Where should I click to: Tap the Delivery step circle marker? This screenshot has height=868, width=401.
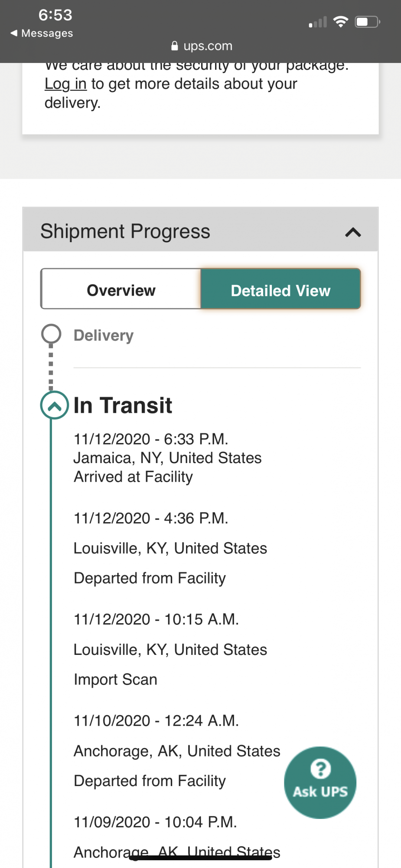[x=51, y=334]
